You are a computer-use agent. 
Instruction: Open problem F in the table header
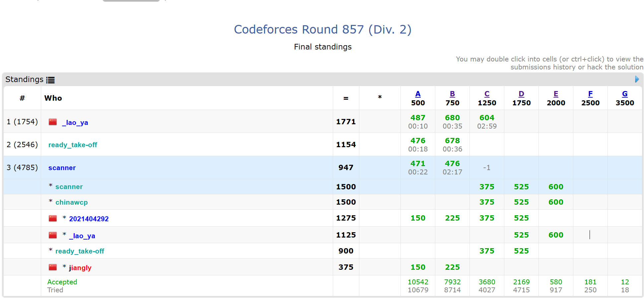pyautogui.click(x=590, y=94)
